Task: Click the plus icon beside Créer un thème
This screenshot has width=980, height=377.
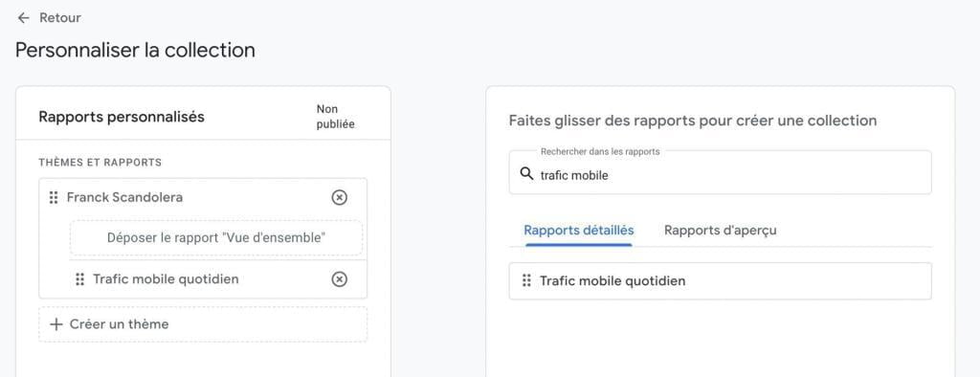Action: tap(56, 323)
